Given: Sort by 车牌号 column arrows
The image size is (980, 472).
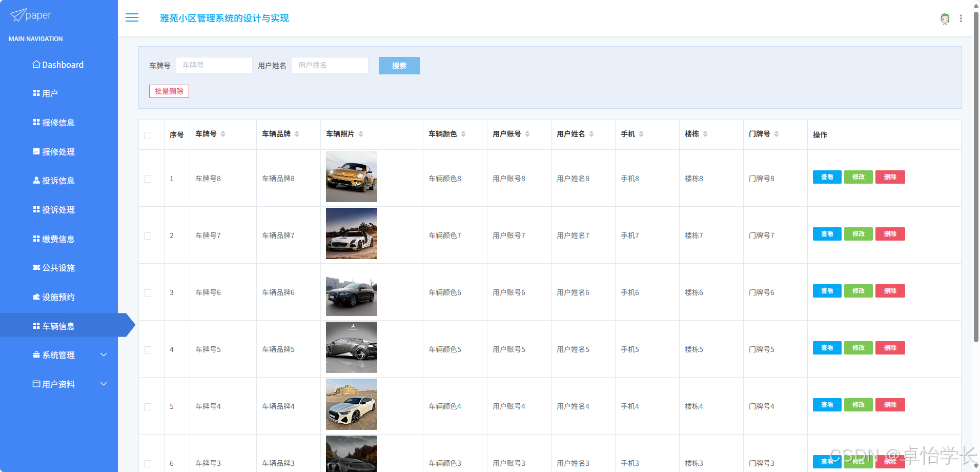Looking at the screenshot, I should 223,134.
